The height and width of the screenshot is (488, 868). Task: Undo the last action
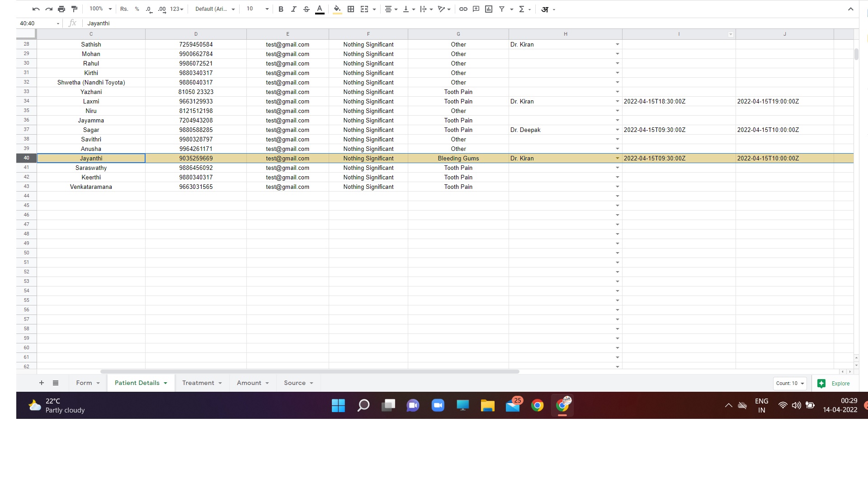point(36,9)
